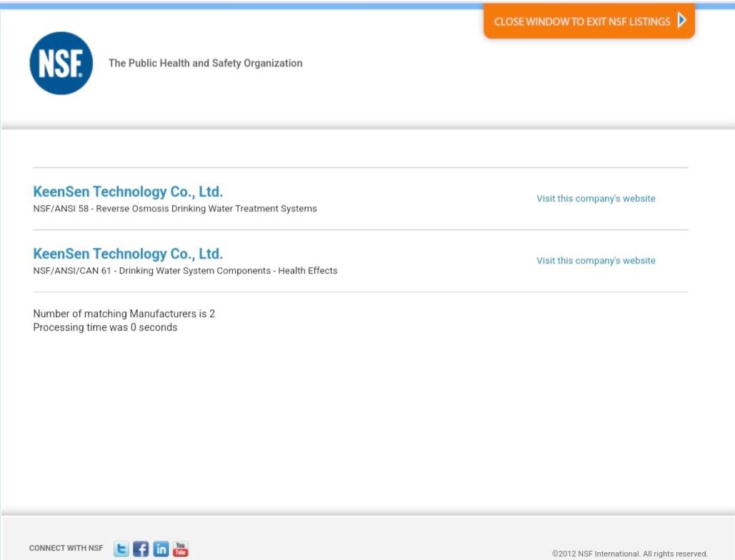This screenshot has width=735, height=560.
Task: Click the ©2012 NSF International copyright text
Action: (x=629, y=554)
